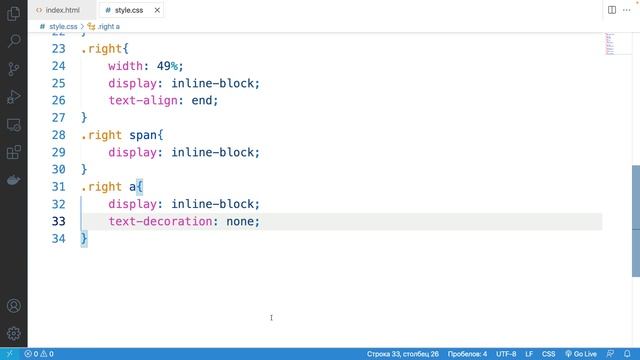
Task: Open the notifications bell
Action: tap(627, 354)
